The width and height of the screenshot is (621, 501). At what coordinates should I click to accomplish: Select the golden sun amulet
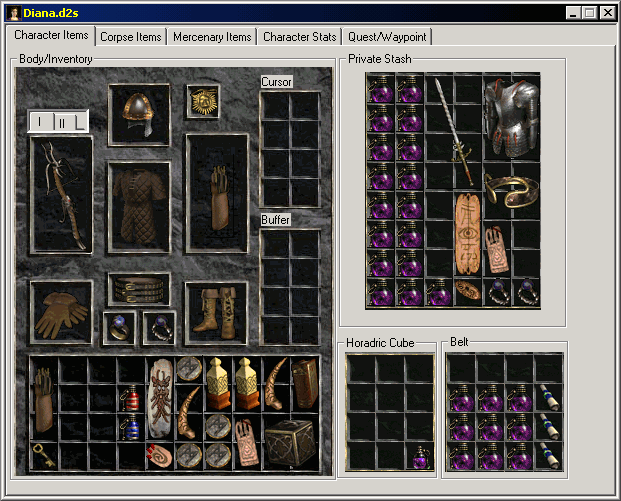[204, 101]
